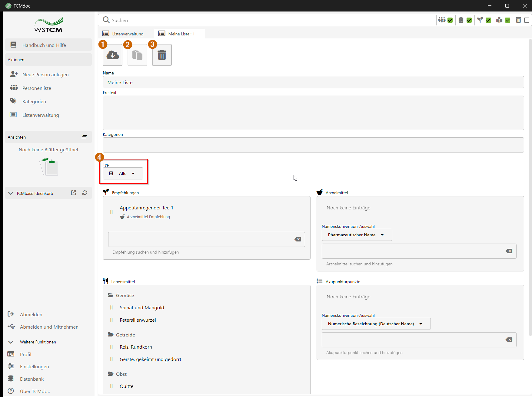532x397 pixels.
Task: Click the Ansichten panel menu icon
Action: pyautogui.click(x=84, y=137)
